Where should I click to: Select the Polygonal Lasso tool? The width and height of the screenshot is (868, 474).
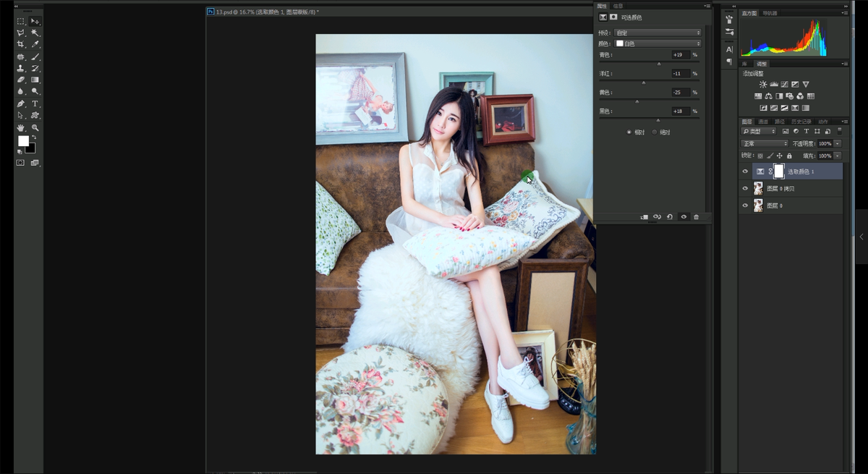click(x=21, y=33)
